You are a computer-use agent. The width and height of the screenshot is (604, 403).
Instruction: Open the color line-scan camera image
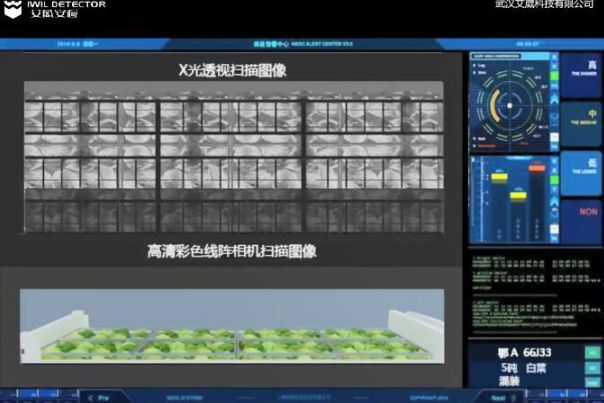[232, 325]
